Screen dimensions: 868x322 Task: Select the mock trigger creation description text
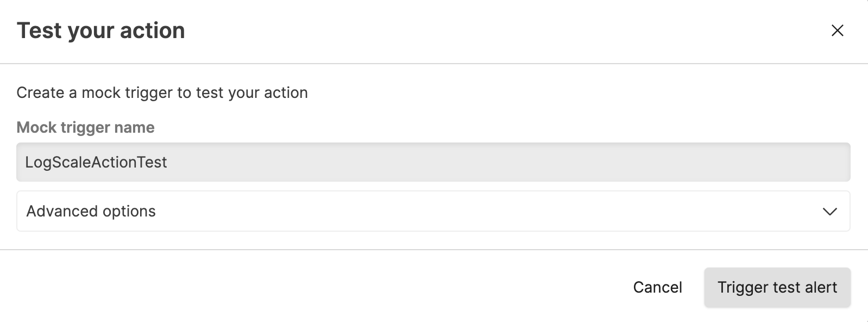coord(162,92)
